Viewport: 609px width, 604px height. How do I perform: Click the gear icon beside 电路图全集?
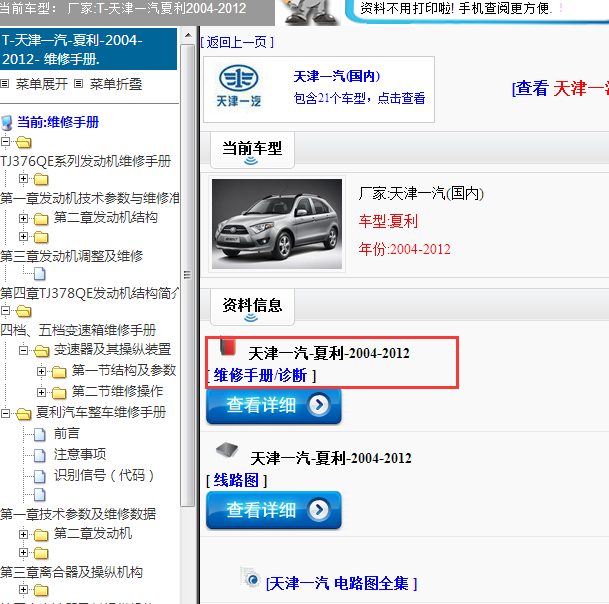[x=251, y=577]
